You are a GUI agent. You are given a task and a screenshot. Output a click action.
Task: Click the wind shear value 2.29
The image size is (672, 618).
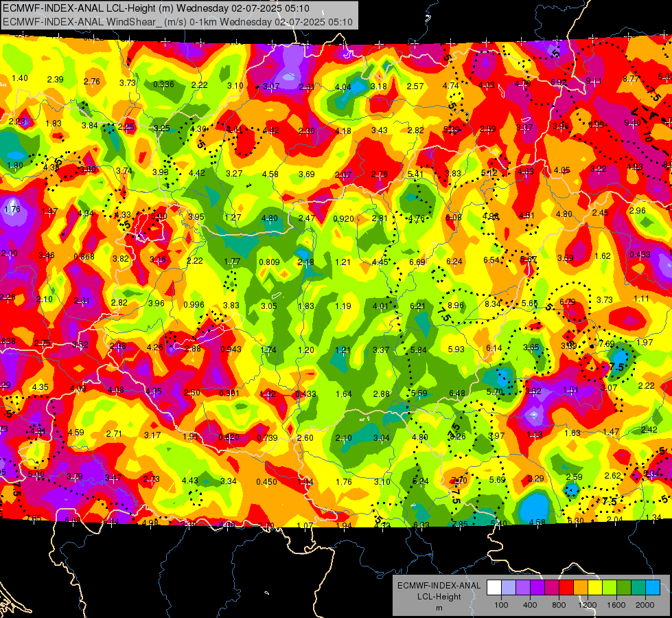pos(535,478)
